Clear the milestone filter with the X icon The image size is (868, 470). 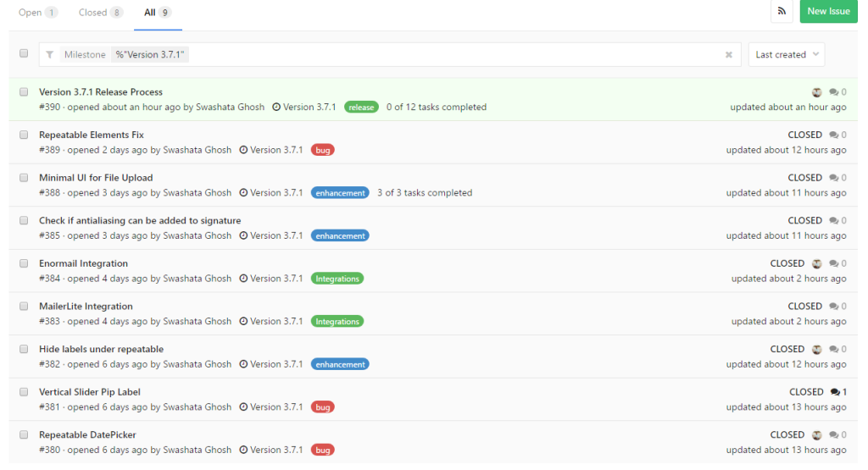(728, 55)
